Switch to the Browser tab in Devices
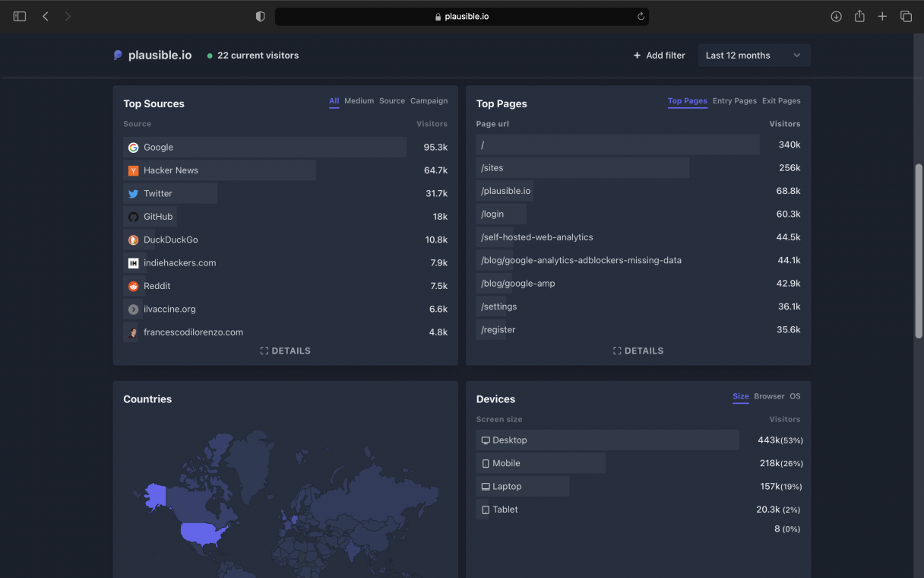This screenshot has height=578, width=924. coord(769,396)
